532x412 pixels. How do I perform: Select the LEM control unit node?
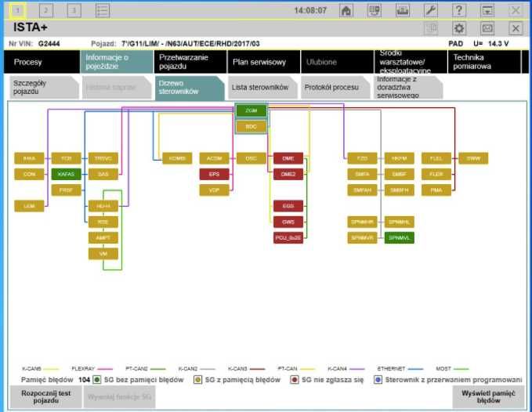pos(29,206)
